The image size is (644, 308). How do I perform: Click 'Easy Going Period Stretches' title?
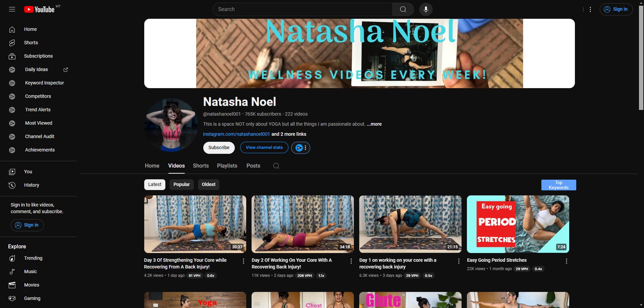[497, 260]
